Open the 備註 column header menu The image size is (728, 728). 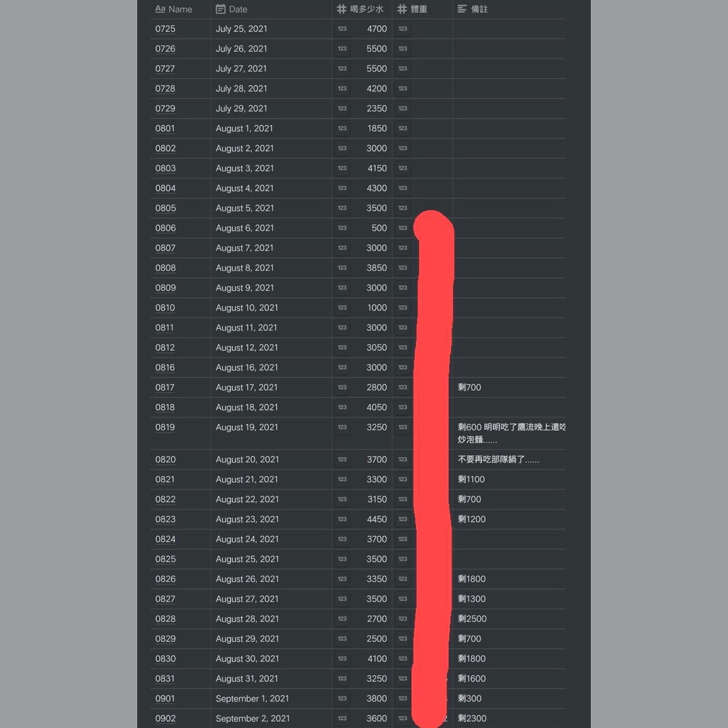coord(479,9)
